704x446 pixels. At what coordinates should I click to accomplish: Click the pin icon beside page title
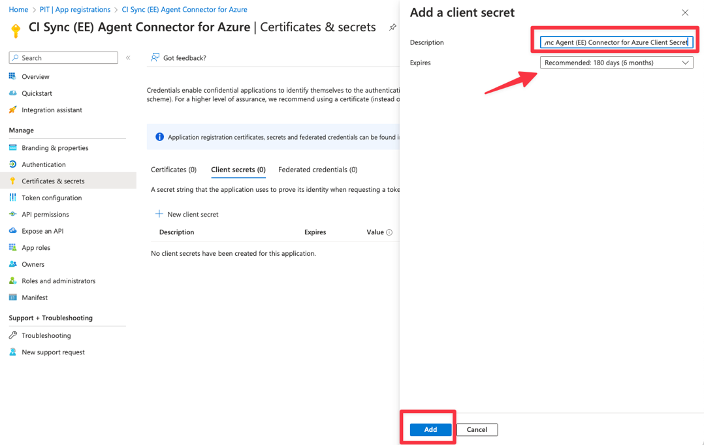[392, 27]
